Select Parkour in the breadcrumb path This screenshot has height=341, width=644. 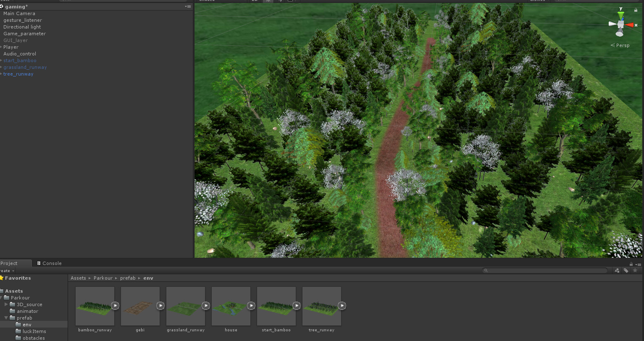pos(103,278)
